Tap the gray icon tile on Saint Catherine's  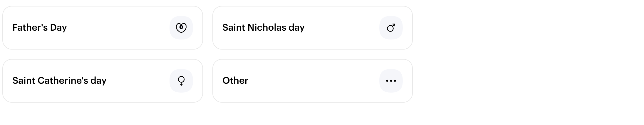(x=181, y=81)
